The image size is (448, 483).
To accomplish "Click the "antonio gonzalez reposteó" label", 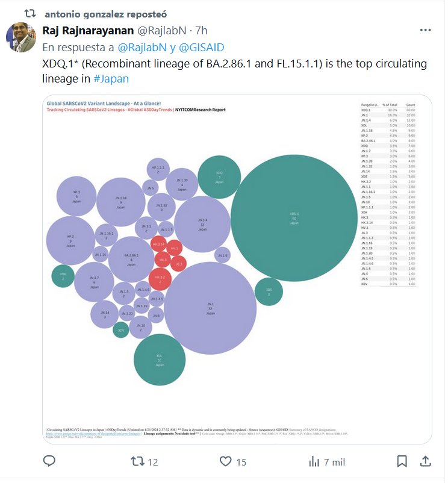I will (x=106, y=13).
